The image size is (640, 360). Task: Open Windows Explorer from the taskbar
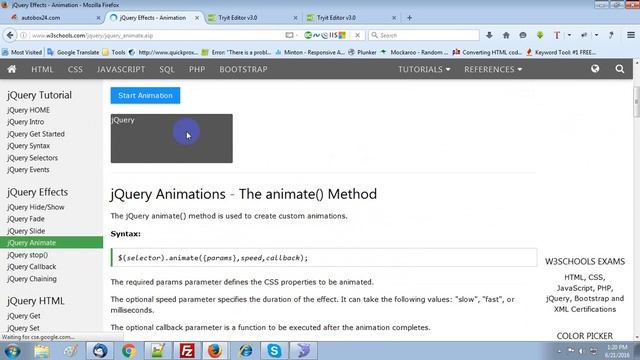[x=41, y=351]
